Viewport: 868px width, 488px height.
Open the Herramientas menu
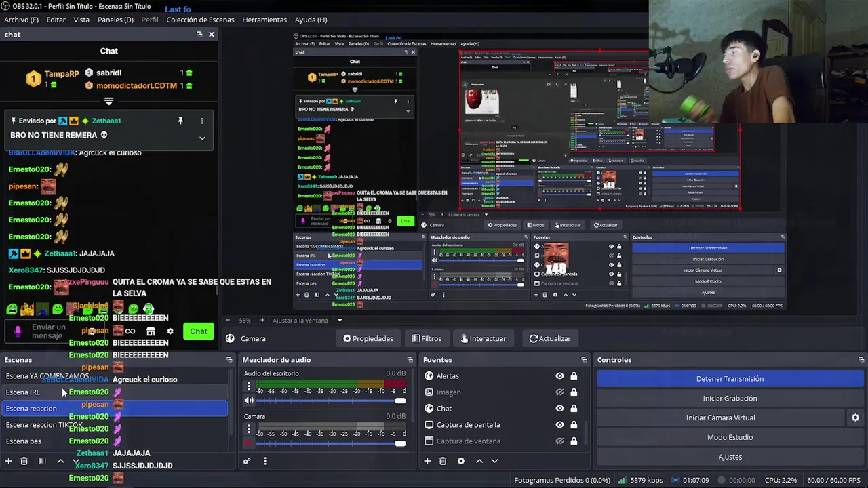(264, 20)
